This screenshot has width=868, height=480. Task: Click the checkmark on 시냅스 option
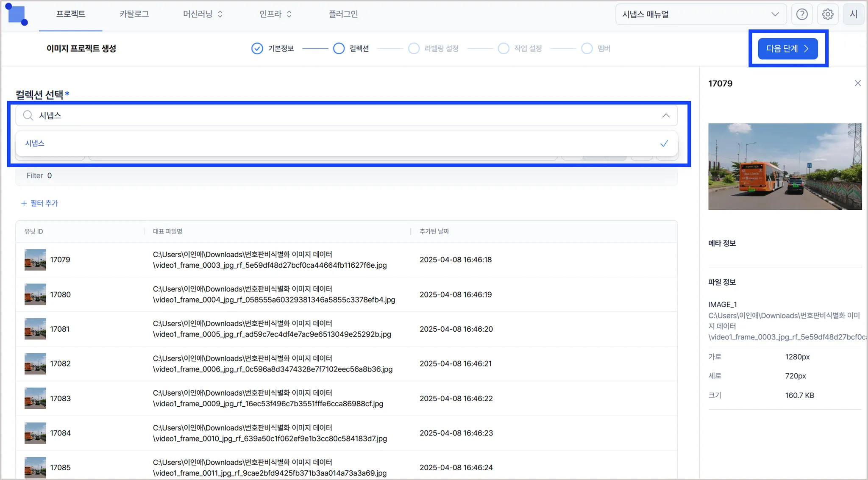click(664, 143)
